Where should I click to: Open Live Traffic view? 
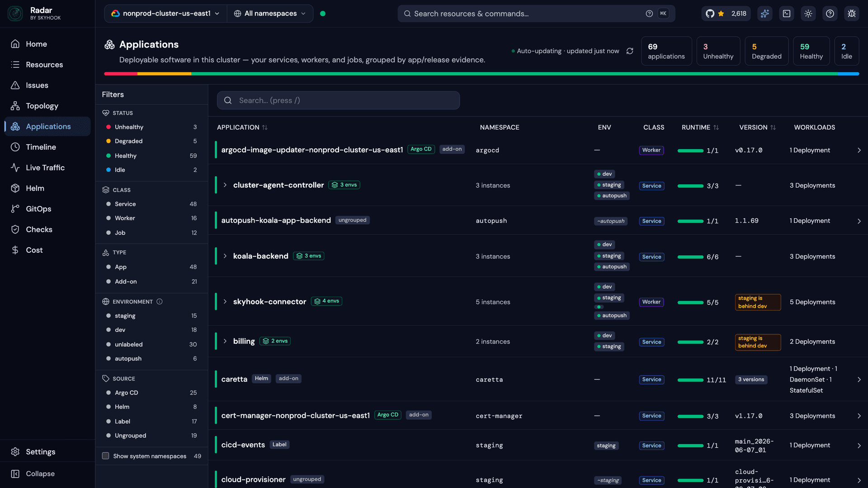[x=47, y=168]
